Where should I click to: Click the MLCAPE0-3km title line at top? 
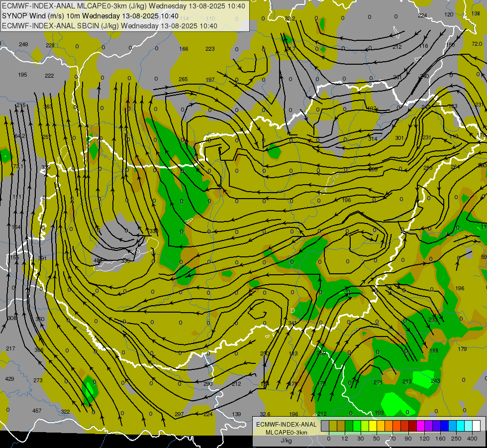pyautogui.click(x=123, y=6)
